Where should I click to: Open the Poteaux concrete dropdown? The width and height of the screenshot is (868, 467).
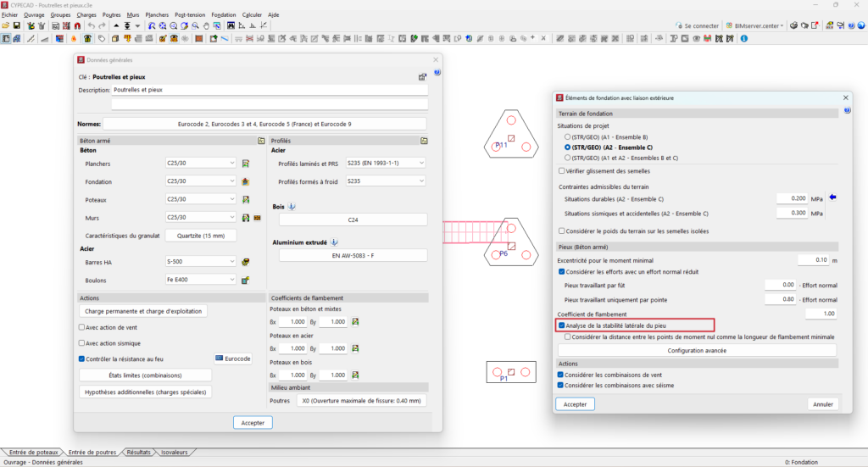coord(201,199)
